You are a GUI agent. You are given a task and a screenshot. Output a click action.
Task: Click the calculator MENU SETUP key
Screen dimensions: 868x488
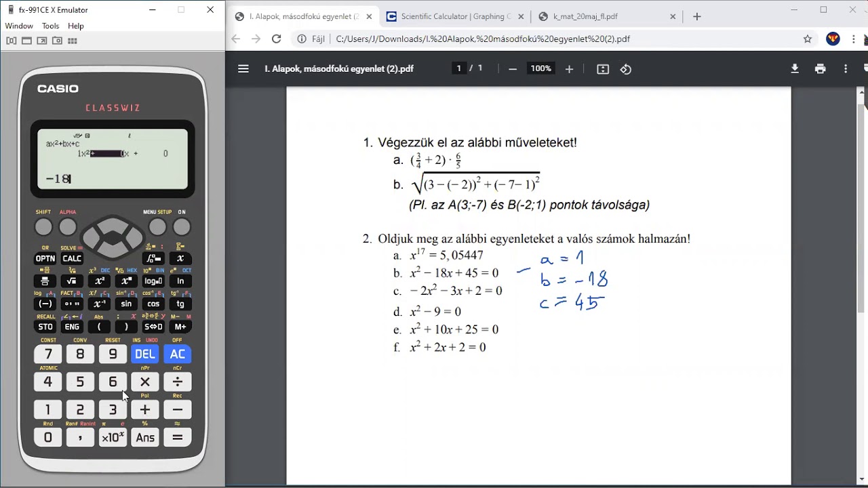click(x=157, y=227)
